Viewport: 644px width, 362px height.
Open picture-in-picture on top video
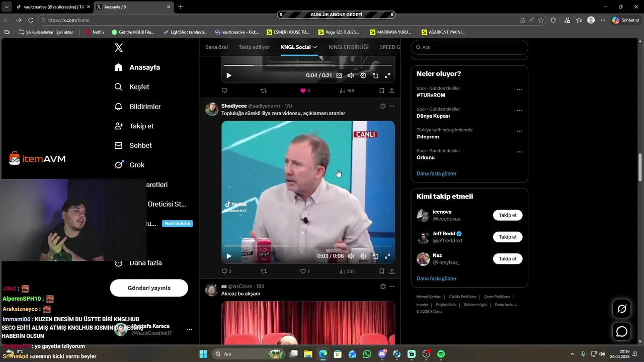click(x=375, y=75)
